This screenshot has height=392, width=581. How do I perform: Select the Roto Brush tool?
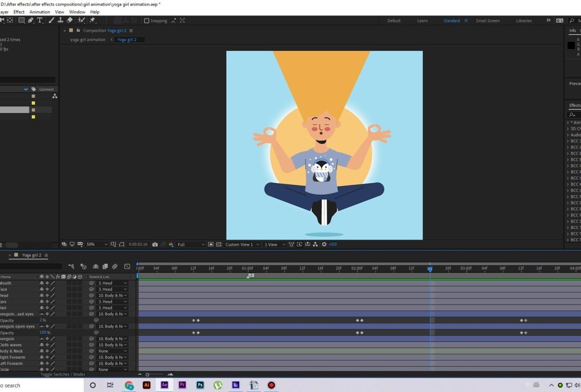(80, 21)
